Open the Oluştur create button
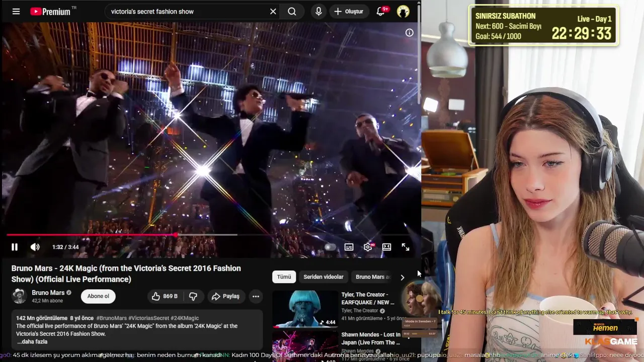The image size is (644, 362). tap(349, 12)
